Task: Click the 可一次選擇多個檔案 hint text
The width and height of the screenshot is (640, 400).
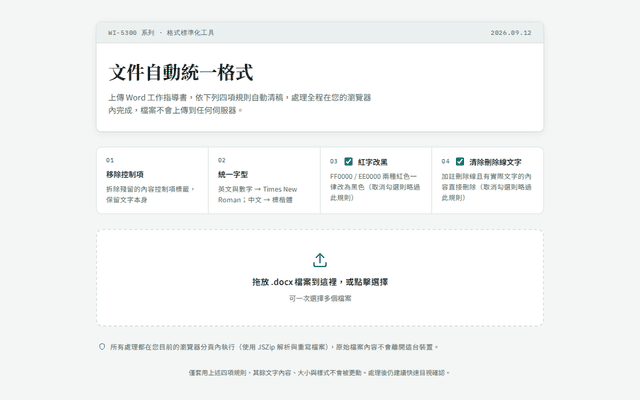Action: [320, 298]
